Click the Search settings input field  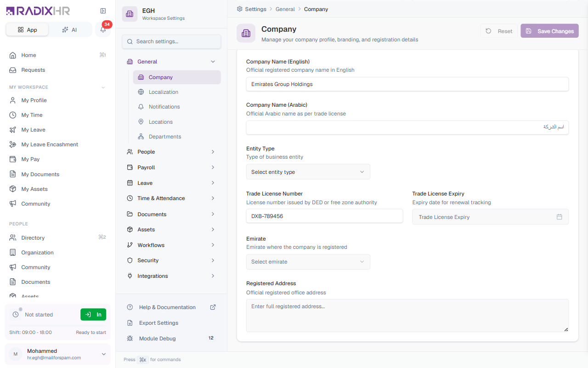click(171, 41)
